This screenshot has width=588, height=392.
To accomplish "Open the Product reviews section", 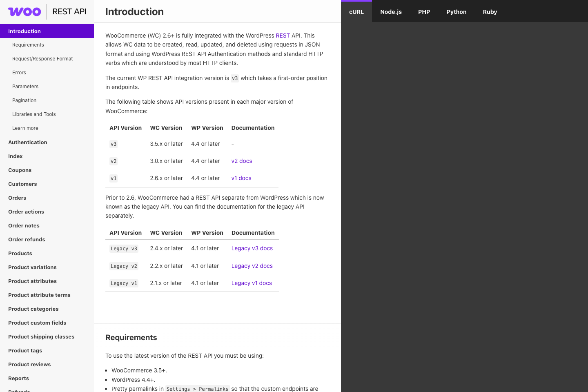I will [29, 364].
